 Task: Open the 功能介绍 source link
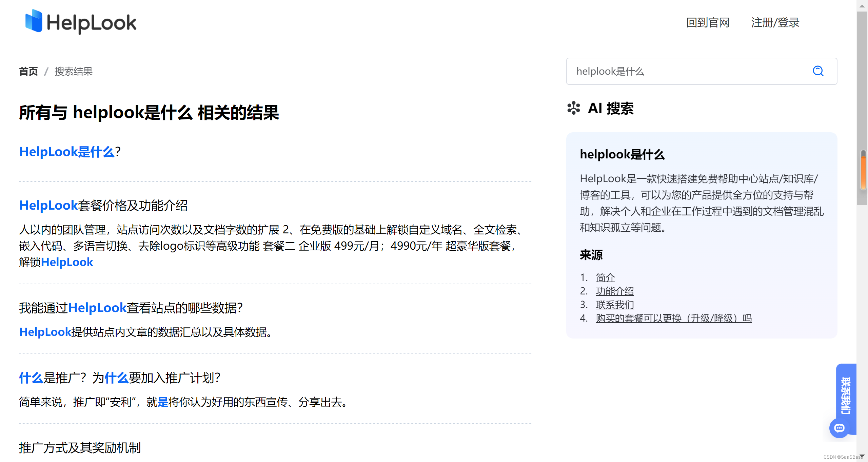[x=615, y=291]
